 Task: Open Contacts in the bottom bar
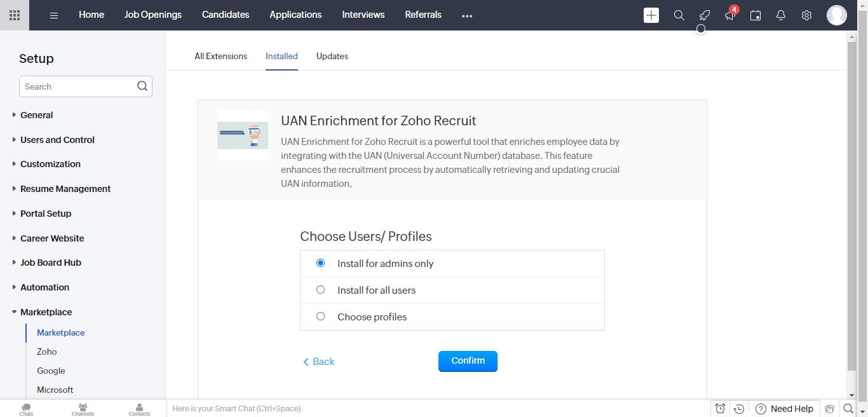click(x=139, y=409)
